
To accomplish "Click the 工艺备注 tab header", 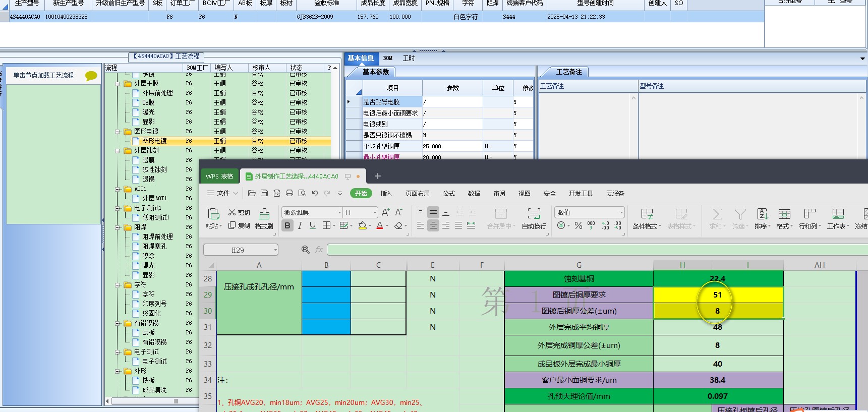I will 568,72.
